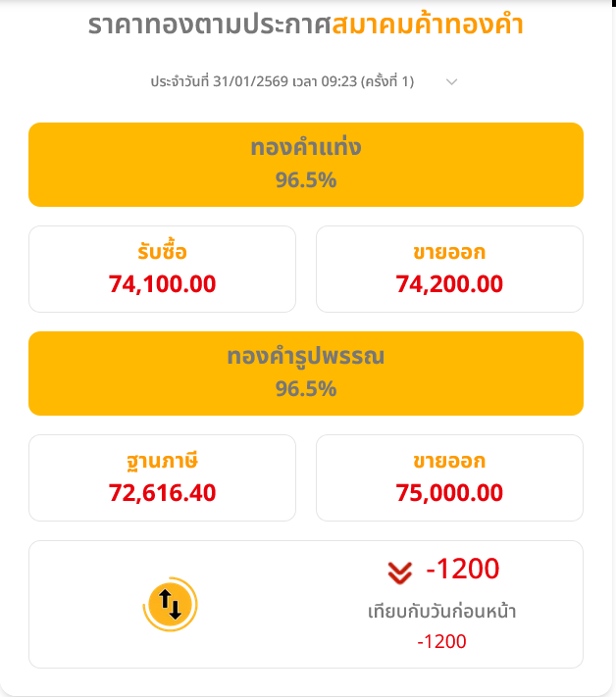Click the รับซื้อ label
Image resolution: width=616 pixels, height=697 pixels.
tap(162, 252)
